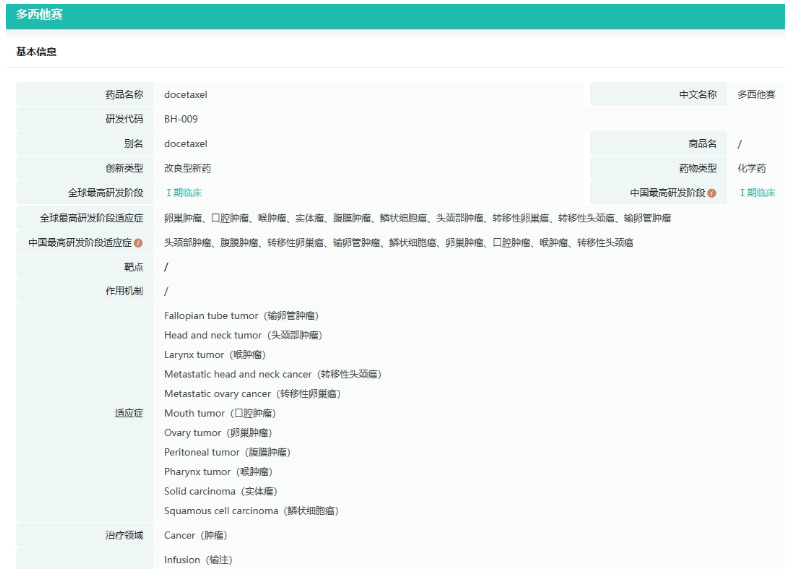The height and width of the screenshot is (579, 789).
Task: Select Peritoneal tumor indication entry
Action: pos(227,452)
